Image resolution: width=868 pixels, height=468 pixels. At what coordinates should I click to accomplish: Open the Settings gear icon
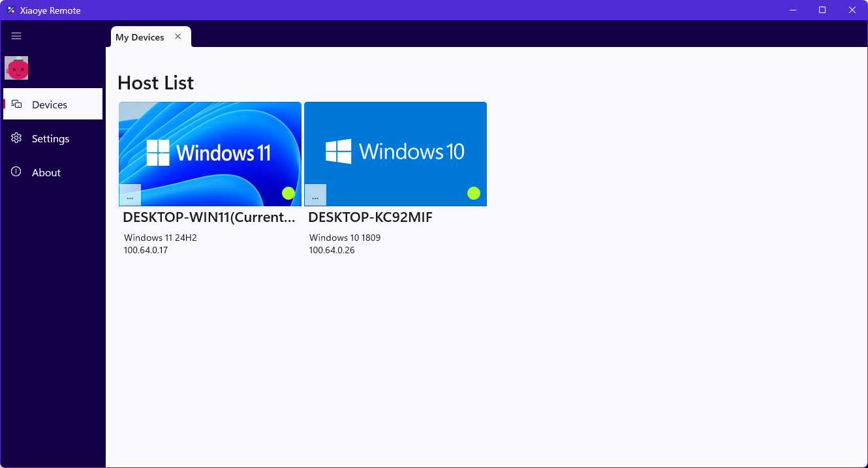tap(16, 138)
